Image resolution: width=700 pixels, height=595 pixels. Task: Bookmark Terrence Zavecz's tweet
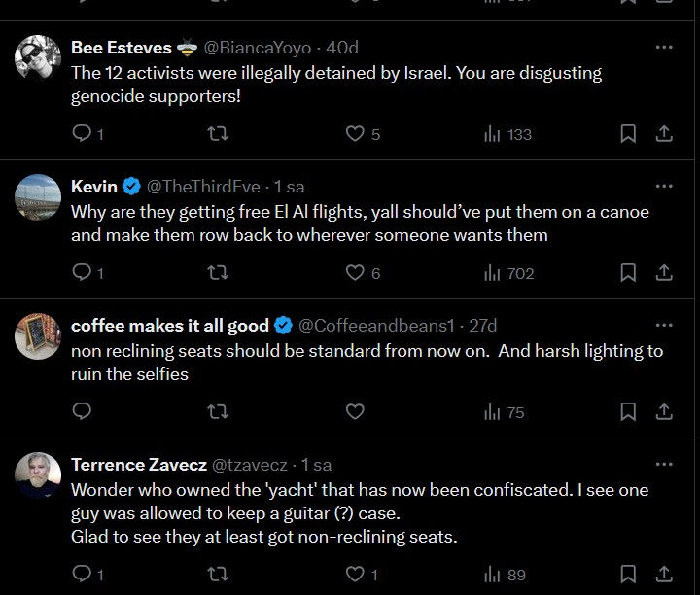click(628, 575)
